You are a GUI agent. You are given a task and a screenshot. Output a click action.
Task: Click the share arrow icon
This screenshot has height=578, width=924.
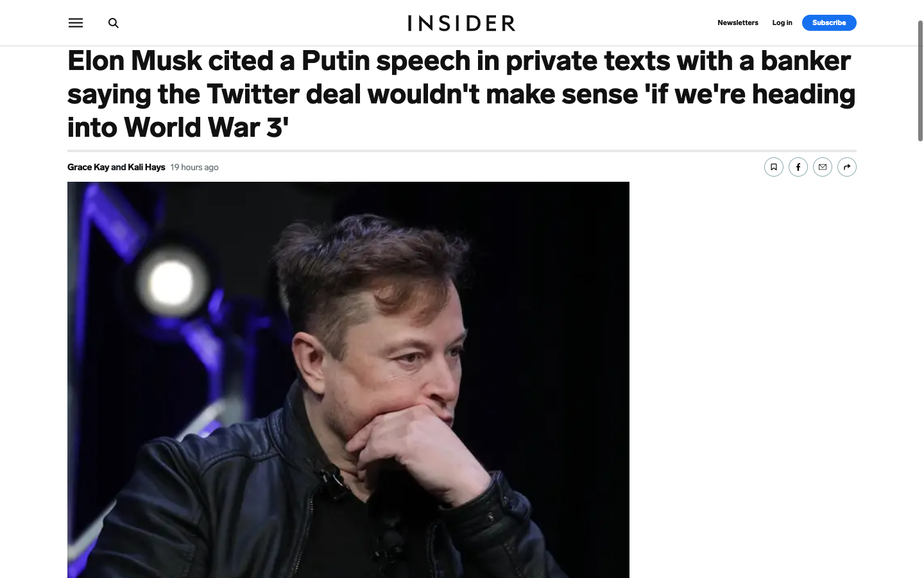847,167
